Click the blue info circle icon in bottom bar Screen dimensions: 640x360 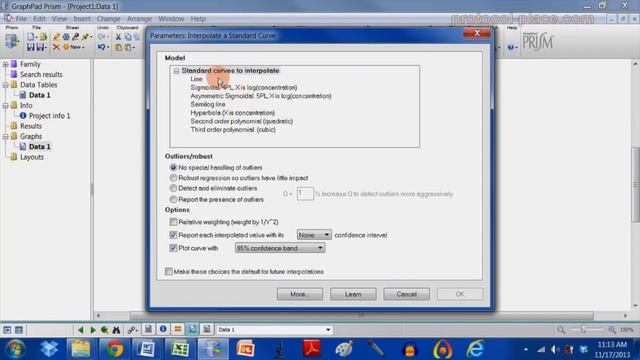[163, 329]
